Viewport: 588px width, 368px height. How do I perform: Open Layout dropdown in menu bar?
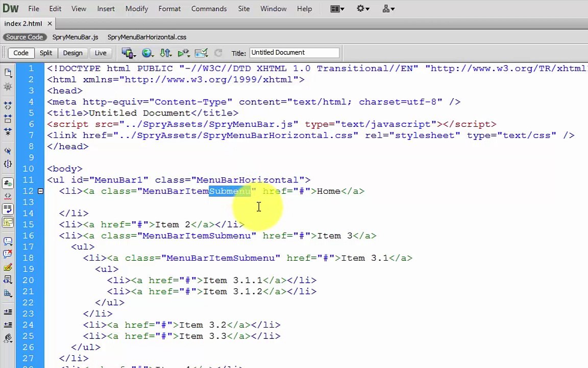pyautogui.click(x=337, y=9)
